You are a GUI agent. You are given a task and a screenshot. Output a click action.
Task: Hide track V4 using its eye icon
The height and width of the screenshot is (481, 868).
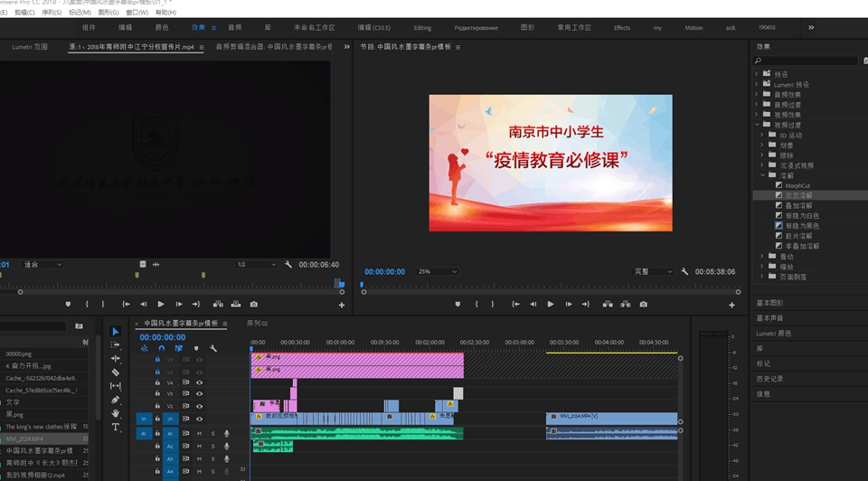point(199,382)
